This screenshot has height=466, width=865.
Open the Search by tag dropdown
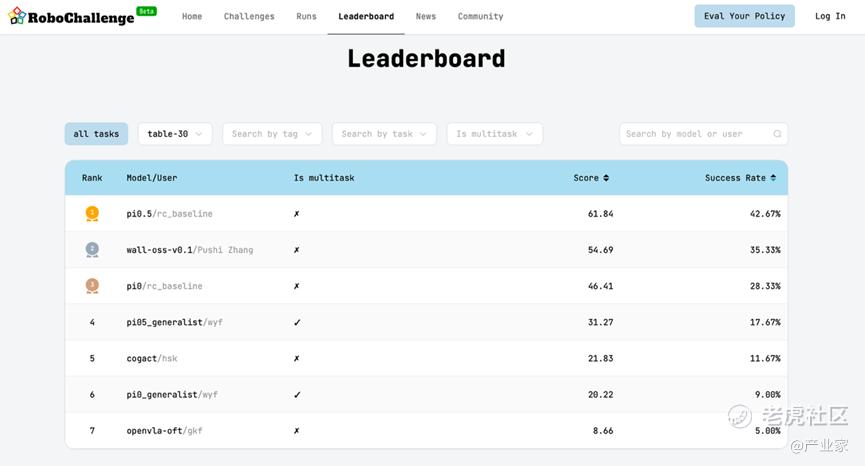(272, 133)
